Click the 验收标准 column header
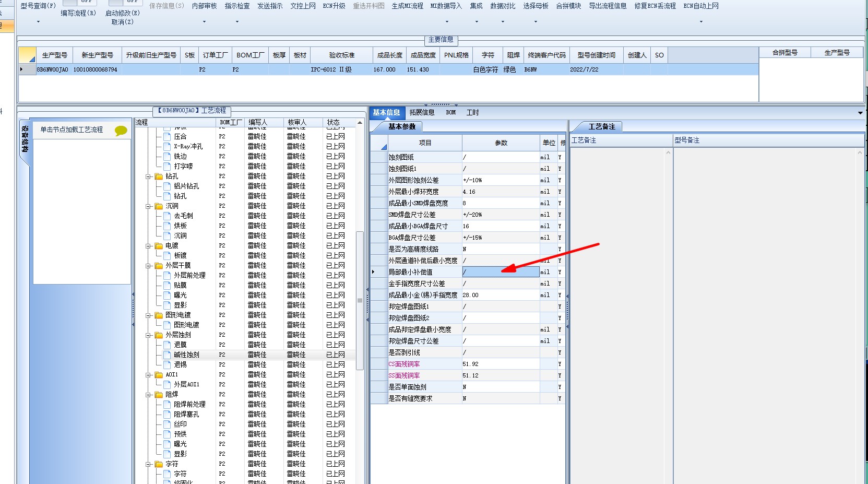This screenshot has height=484, width=868. (342, 55)
